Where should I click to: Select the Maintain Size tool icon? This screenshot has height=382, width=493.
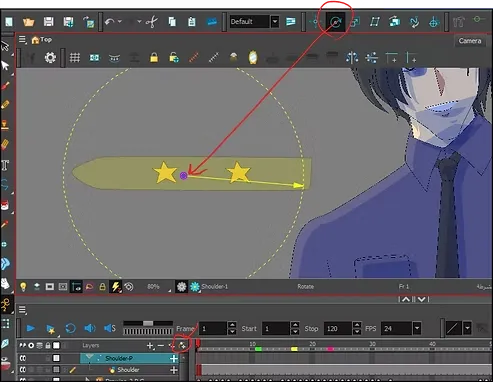394,22
